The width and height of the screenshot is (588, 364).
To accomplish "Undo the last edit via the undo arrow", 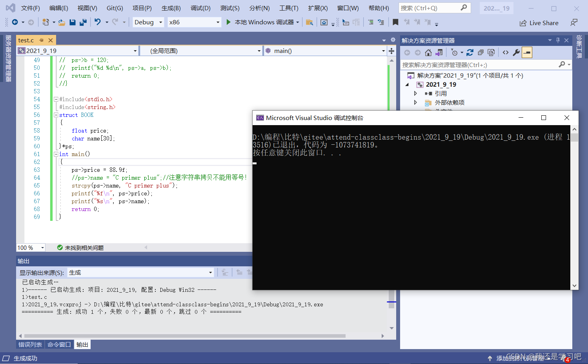I will 98,22.
